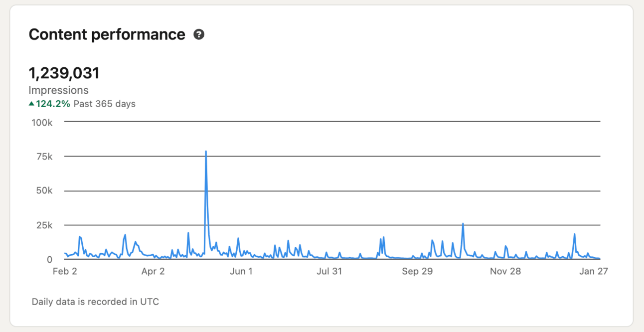Click the Past 365 days text
Viewport: 644px width, 332px height.
(x=105, y=104)
